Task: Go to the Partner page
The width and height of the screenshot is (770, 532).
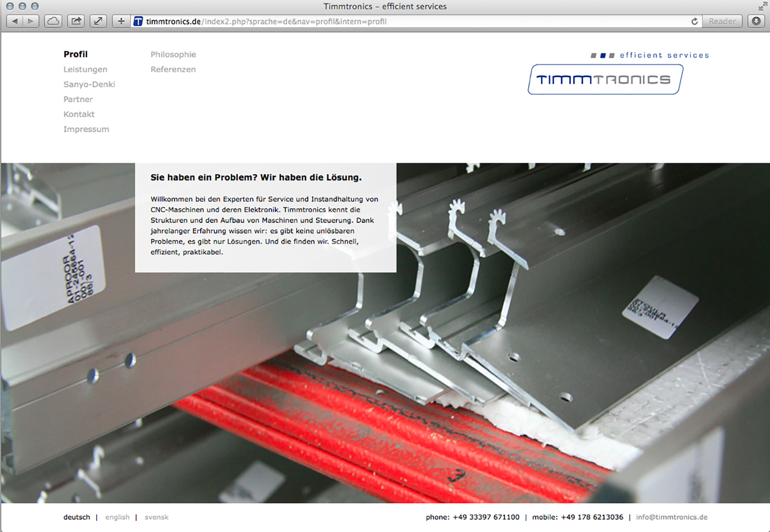Action: click(x=78, y=99)
